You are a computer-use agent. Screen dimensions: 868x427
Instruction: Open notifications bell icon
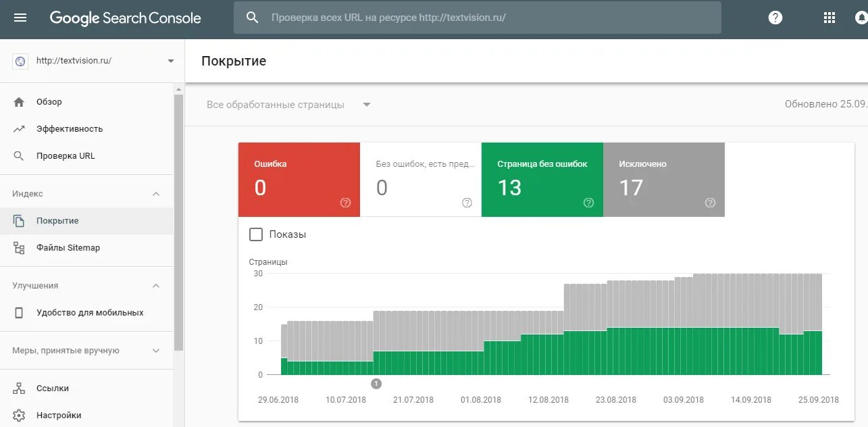pyautogui.click(x=863, y=18)
